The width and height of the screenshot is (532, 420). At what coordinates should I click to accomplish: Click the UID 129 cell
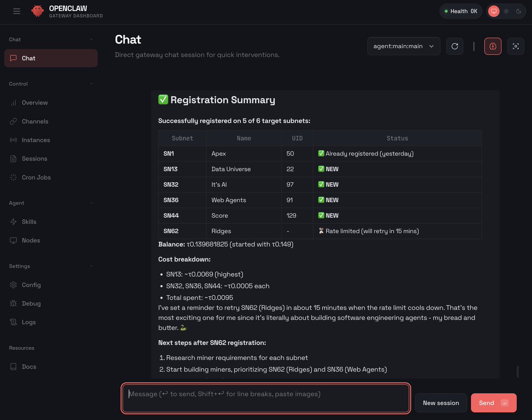click(x=297, y=216)
